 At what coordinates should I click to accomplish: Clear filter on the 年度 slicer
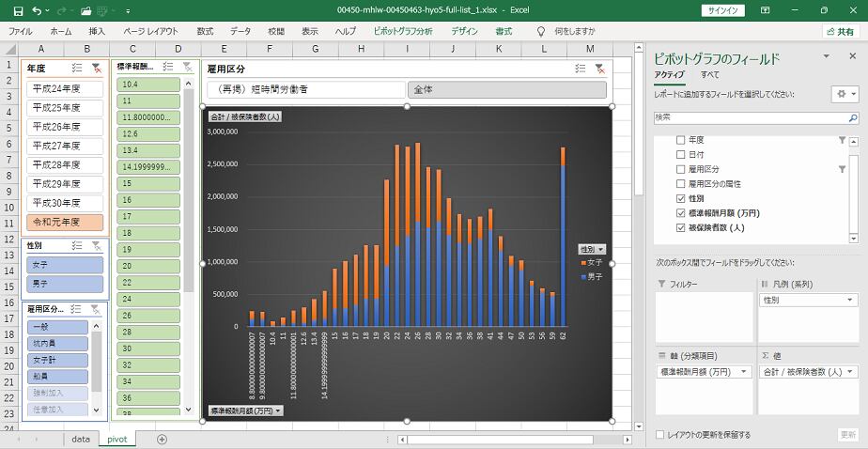click(x=96, y=68)
